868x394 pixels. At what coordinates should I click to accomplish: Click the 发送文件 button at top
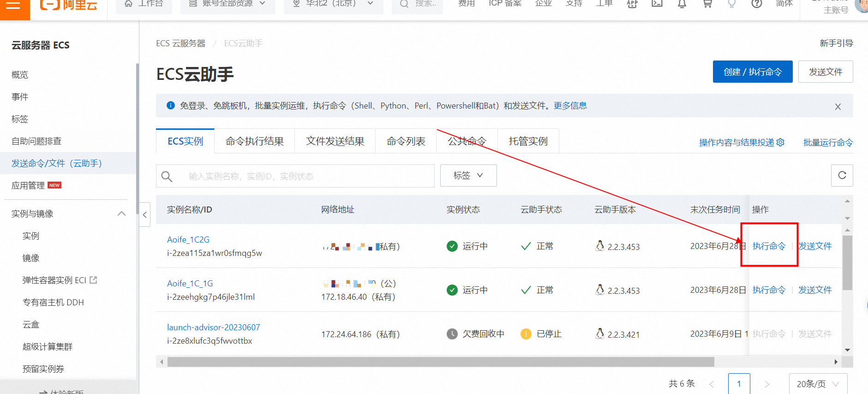(826, 72)
